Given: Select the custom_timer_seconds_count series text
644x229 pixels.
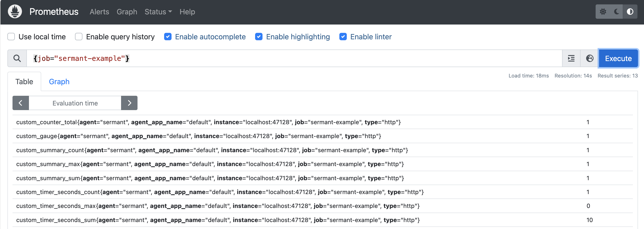Looking at the screenshot, I should coord(220,192).
